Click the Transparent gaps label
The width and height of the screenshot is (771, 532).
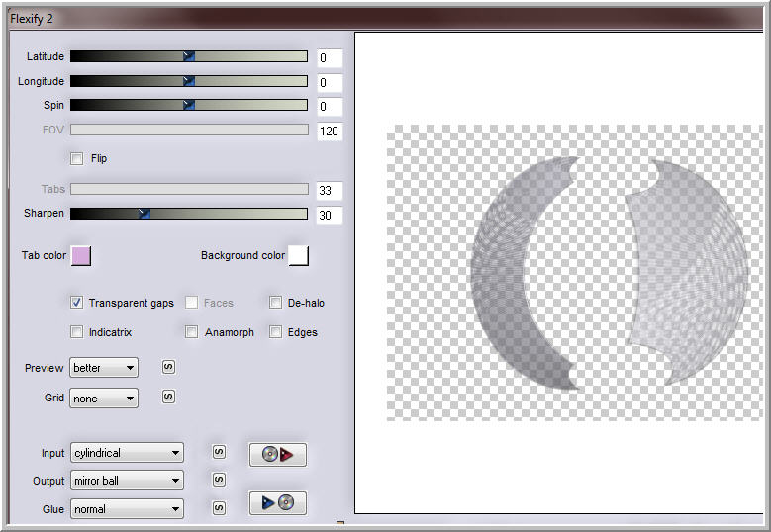132,303
